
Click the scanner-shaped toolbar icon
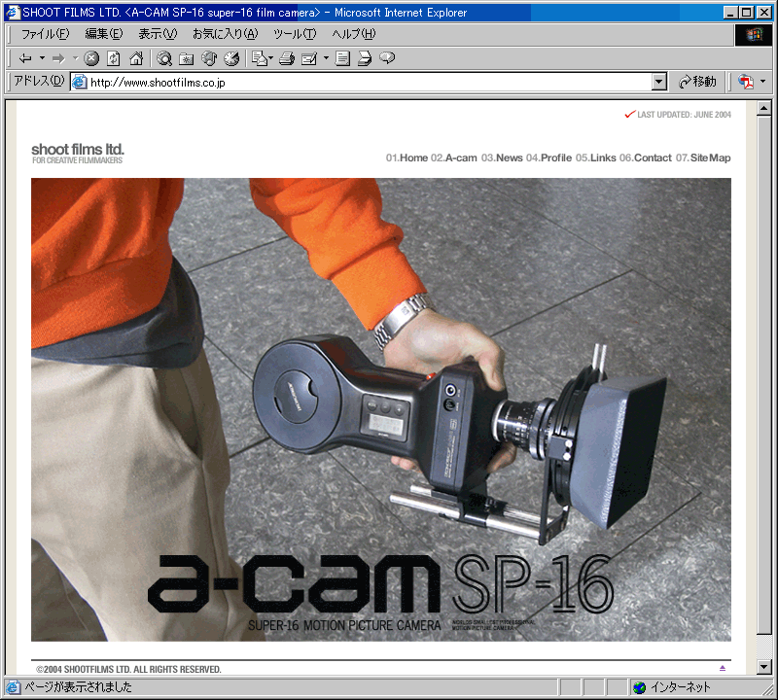pyautogui.click(x=364, y=58)
